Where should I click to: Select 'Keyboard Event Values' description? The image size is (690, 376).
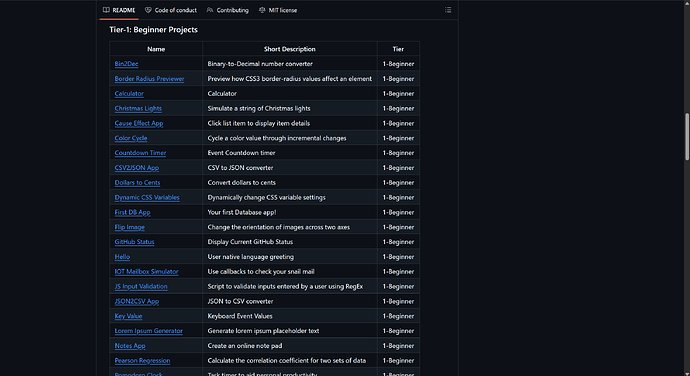(240, 316)
